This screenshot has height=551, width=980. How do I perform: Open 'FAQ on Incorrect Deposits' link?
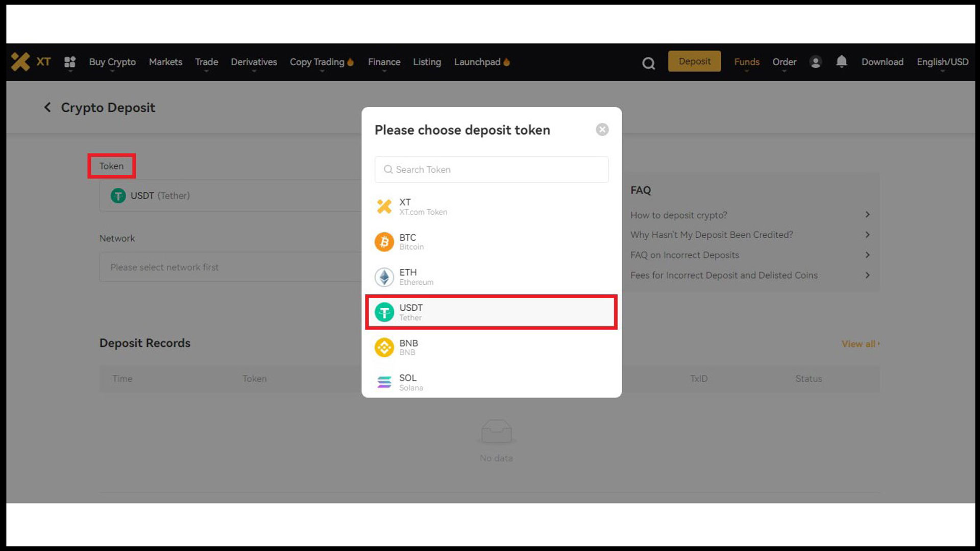pos(684,255)
